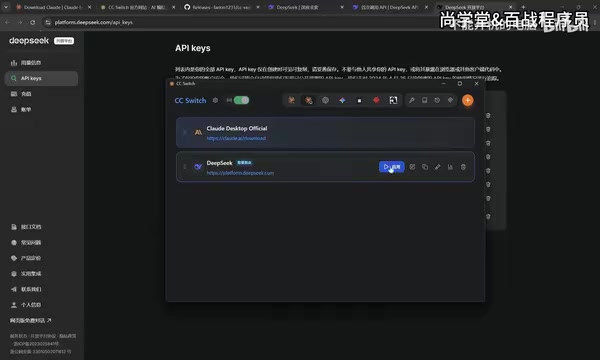Delete DeepSeek provider with trash icon

[x=463, y=167]
